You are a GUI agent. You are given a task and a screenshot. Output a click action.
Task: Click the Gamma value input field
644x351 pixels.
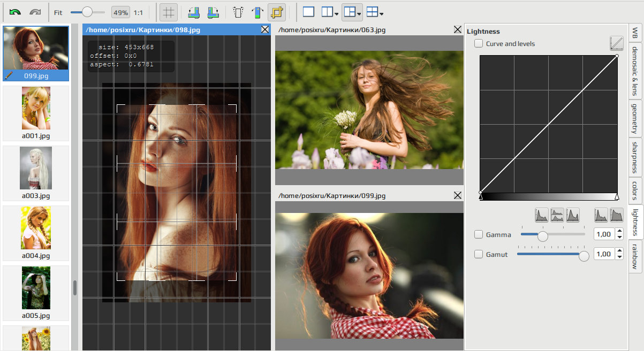pyautogui.click(x=605, y=234)
